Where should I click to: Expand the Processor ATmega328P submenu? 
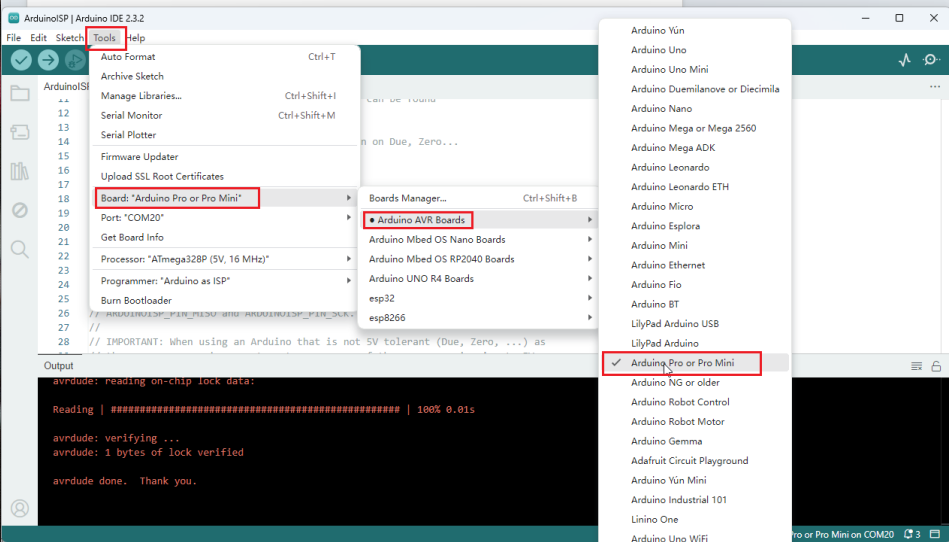[224, 259]
